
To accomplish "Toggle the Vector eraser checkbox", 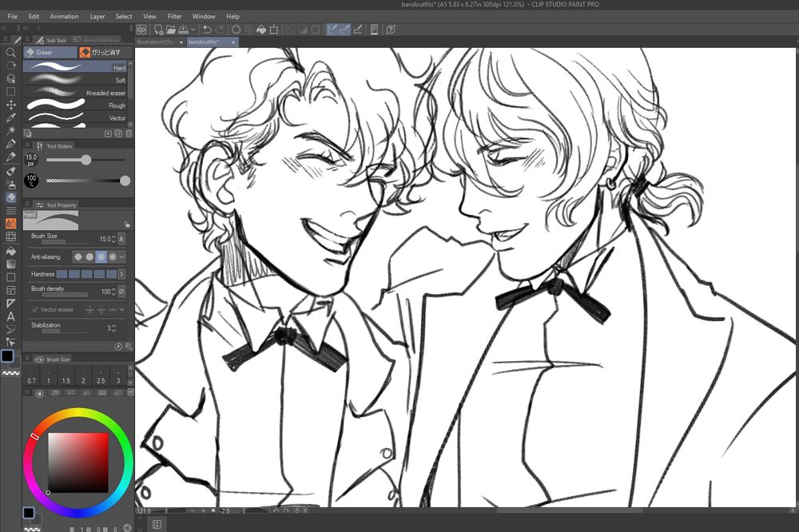I will (x=34, y=309).
